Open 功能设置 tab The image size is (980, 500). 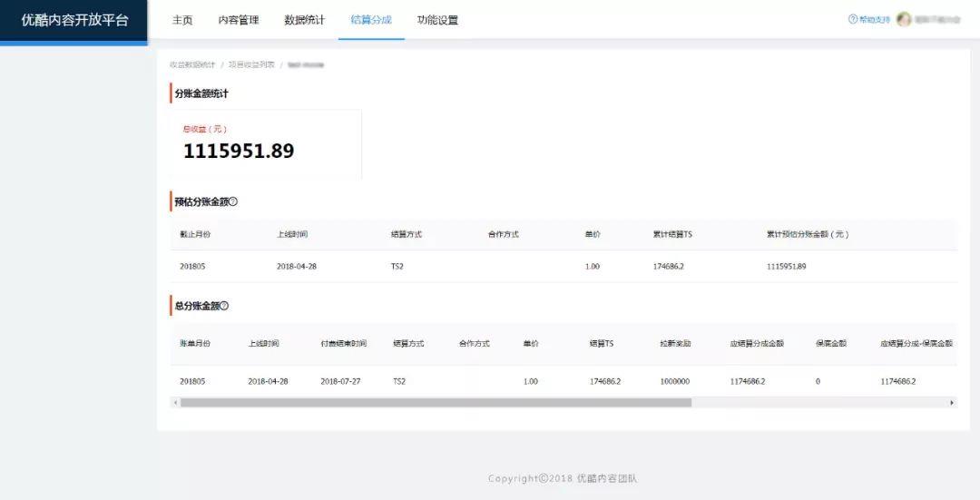(437, 20)
